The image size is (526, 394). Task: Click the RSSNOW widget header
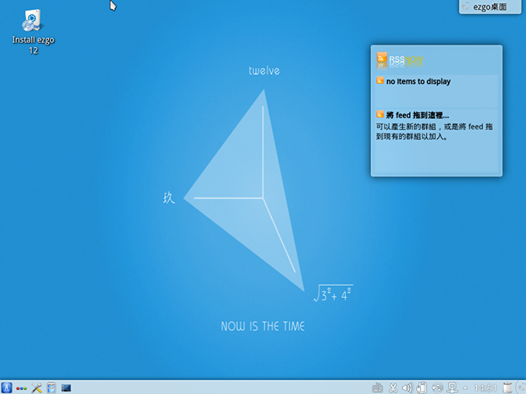(436, 61)
